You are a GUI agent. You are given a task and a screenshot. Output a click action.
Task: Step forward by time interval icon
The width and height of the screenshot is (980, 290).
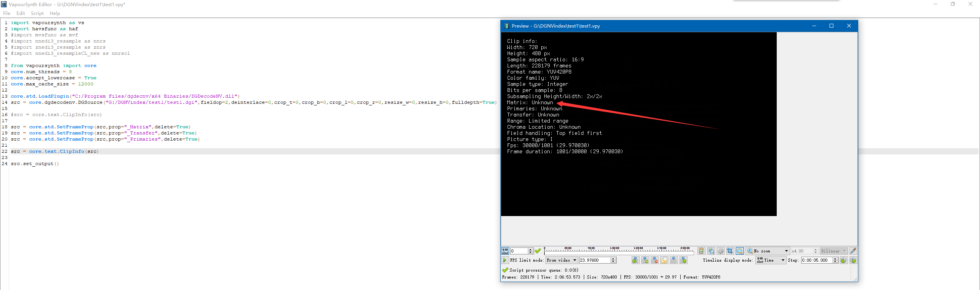(853, 260)
